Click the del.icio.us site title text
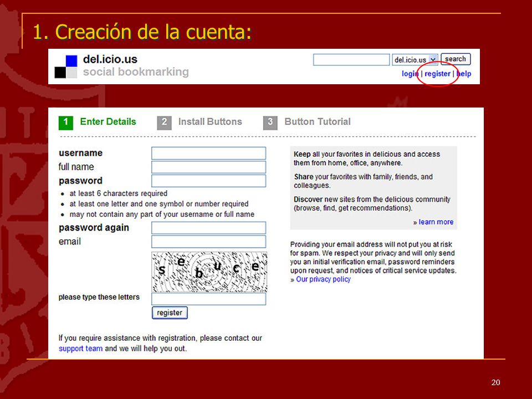This screenshot has width=532, height=399. (110, 59)
